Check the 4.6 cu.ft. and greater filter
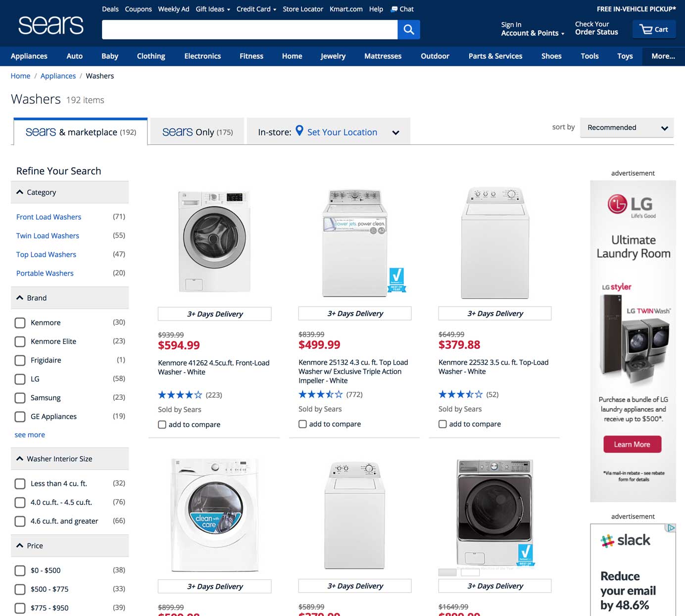Screen dimensions: 685x616 20,521
